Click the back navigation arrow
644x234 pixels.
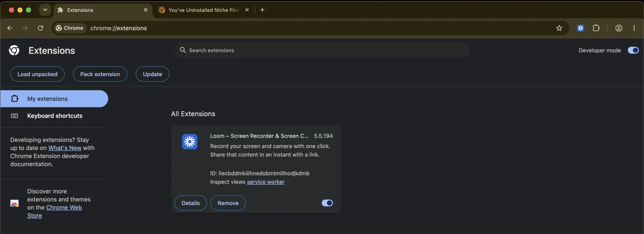pyautogui.click(x=10, y=28)
